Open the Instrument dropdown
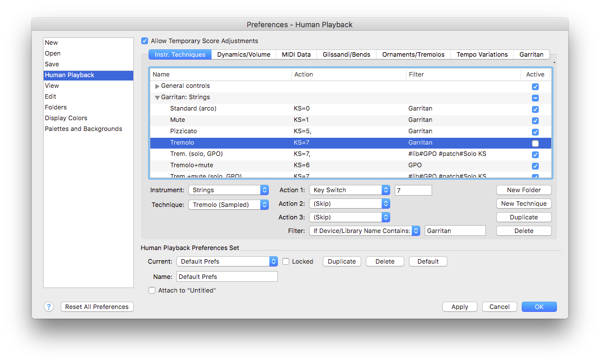 point(229,191)
